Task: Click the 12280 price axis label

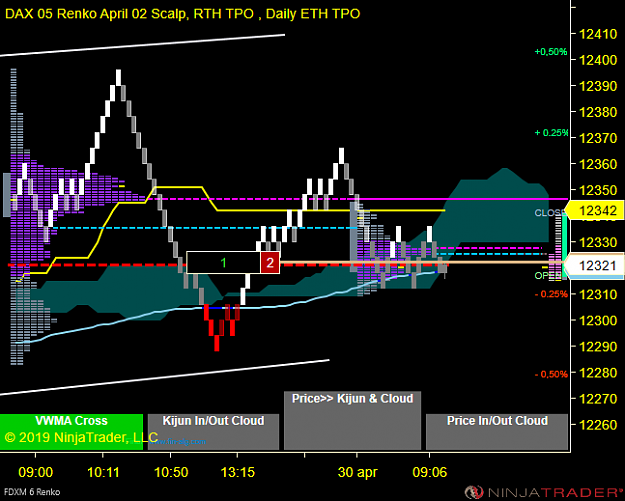Action: point(598,373)
